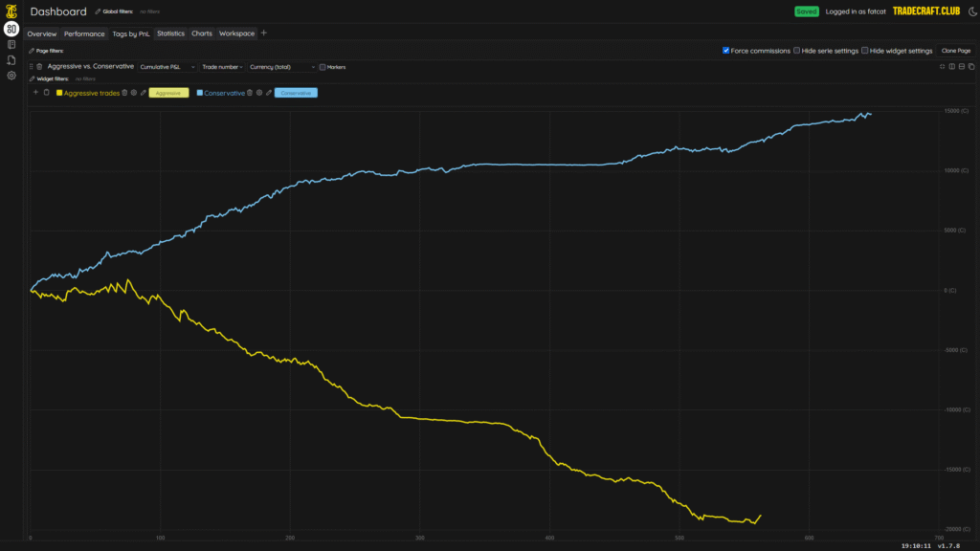Screen dimensions: 980x551
Task: Edit Global filters pencil icon
Action: pyautogui.click(x=98, y=11)
